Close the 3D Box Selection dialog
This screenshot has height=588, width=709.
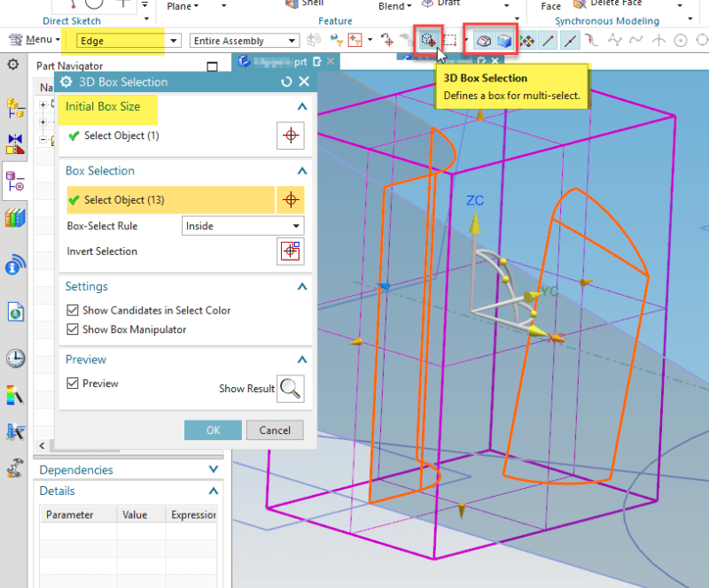point(304,81)
